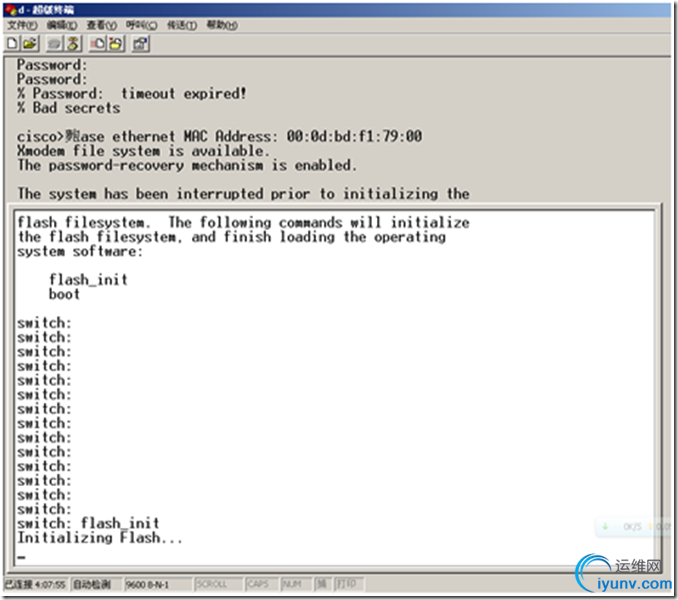Click the 'switch: flash_init' prompt line
Screen dimensions: 678x600
(x=88, y=523)
